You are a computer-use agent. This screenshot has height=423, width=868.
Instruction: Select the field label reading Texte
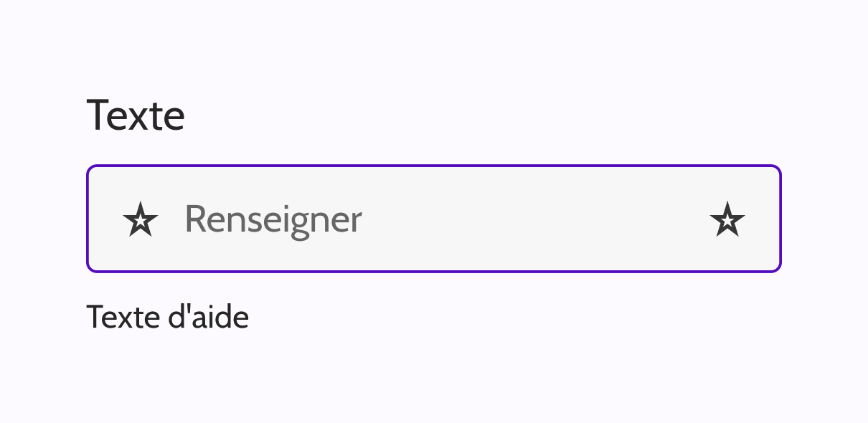click(136, 115)
